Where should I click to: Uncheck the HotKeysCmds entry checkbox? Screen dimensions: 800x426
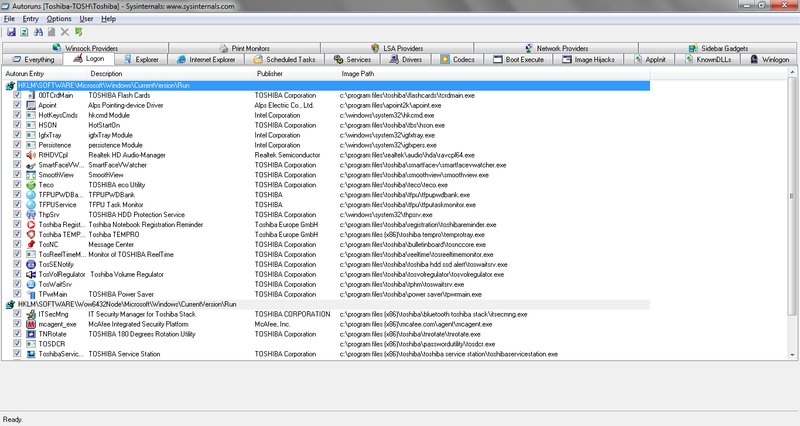(x=17, y=115)
